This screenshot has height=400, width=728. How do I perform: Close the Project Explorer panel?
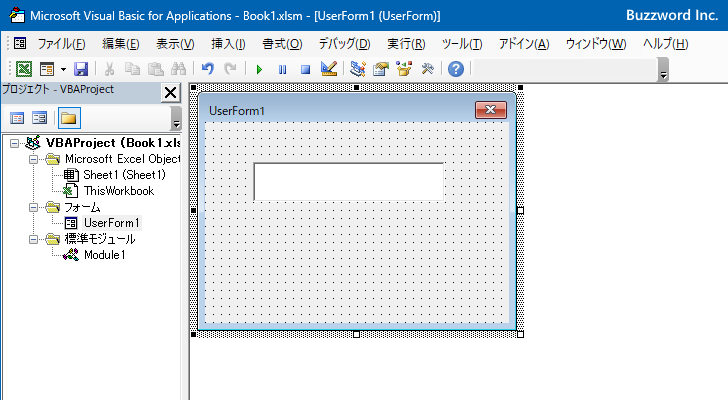pyautogui.click(x=170, y=92)
